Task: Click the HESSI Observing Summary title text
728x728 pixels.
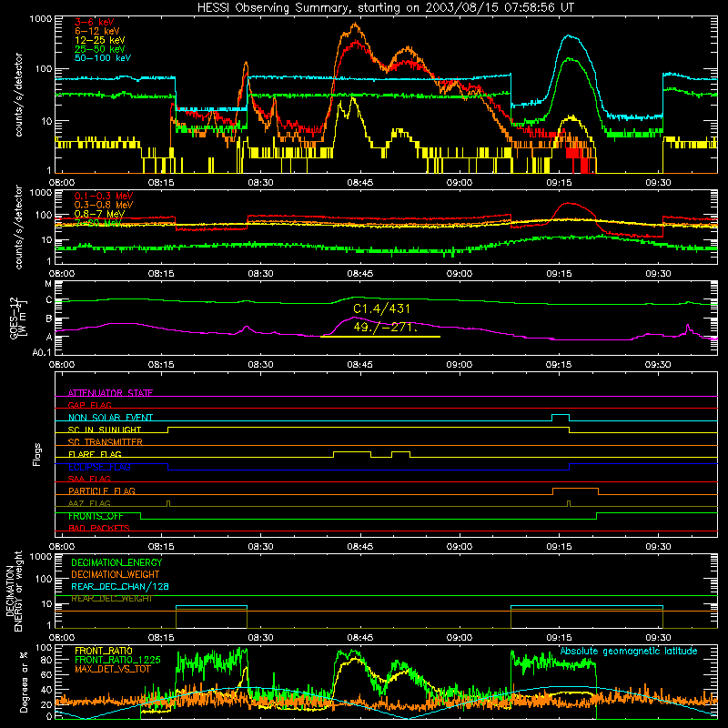Action: tap(386, 8)
